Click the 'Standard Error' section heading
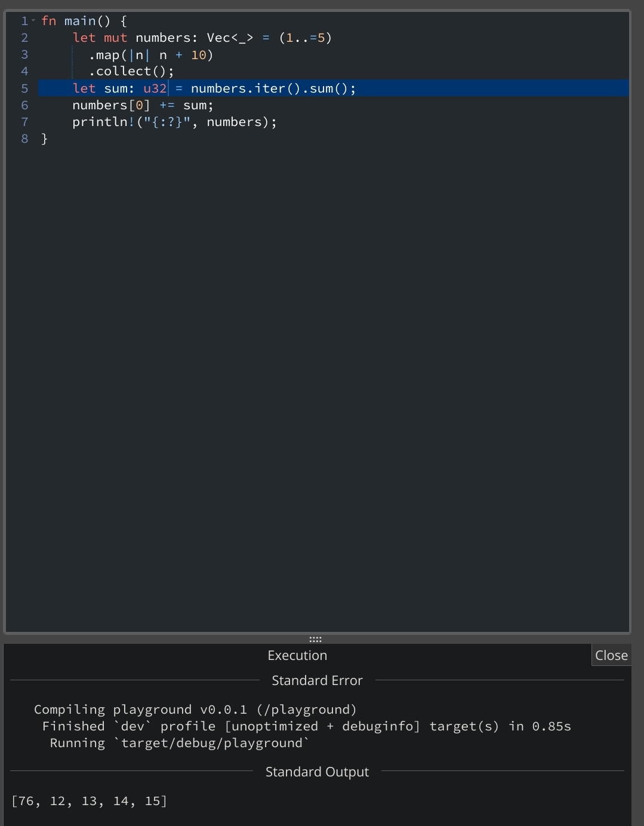 pos(317,680)
